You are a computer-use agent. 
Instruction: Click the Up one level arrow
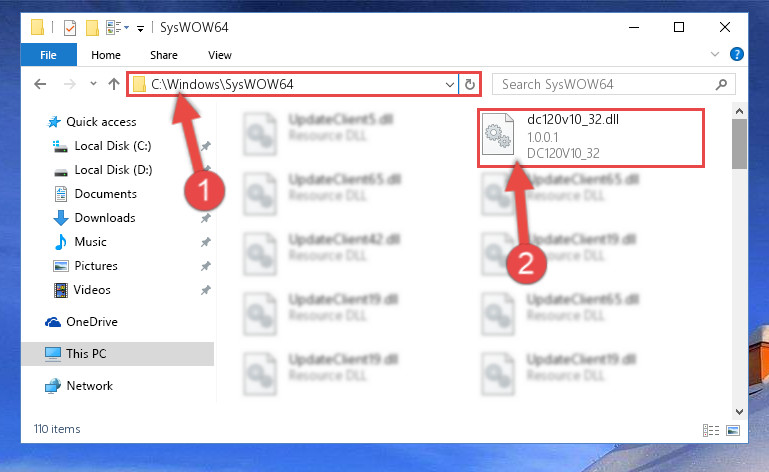point(114,84)
